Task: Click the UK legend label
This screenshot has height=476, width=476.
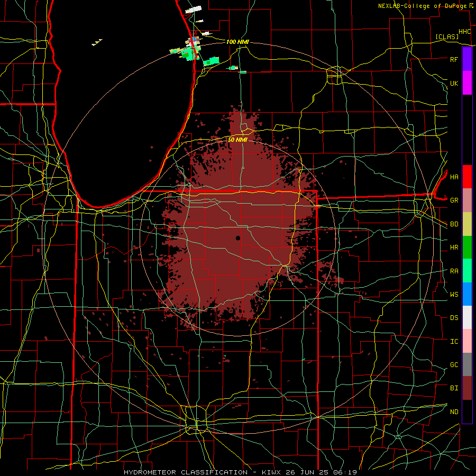Action: [454, 83]
